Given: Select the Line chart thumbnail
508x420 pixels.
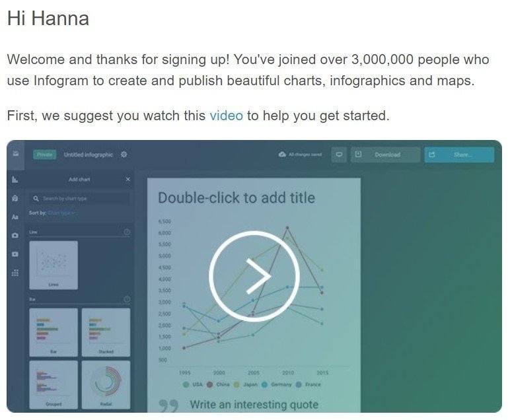Looking at the screenshot, I should (x=54, y=265).
